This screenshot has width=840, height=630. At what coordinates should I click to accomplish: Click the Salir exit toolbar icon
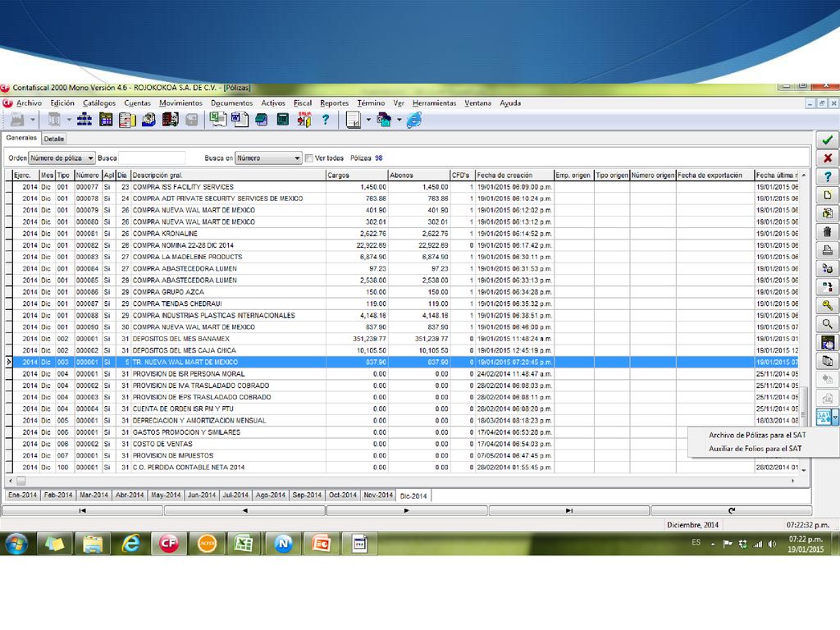pyautogui.click(x=304, y=120)
